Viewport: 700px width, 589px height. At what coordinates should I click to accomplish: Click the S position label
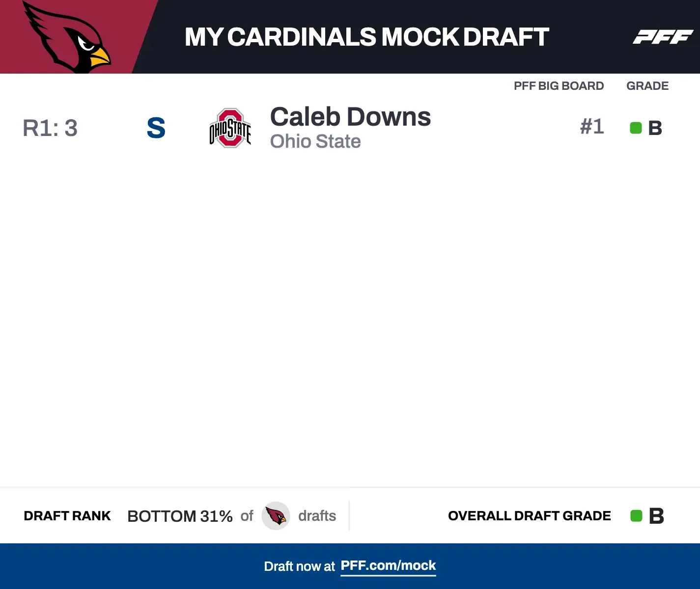(x=156, y=128)
